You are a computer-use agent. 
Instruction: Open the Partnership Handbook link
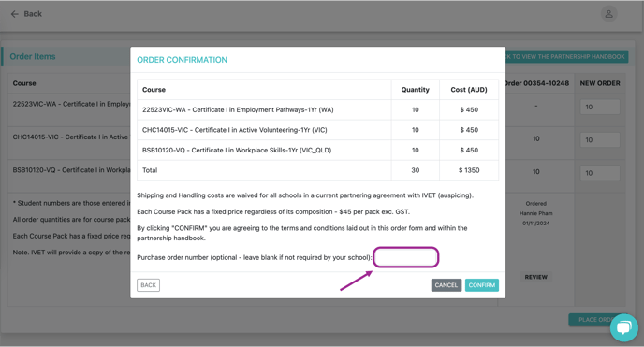point(567,57)
